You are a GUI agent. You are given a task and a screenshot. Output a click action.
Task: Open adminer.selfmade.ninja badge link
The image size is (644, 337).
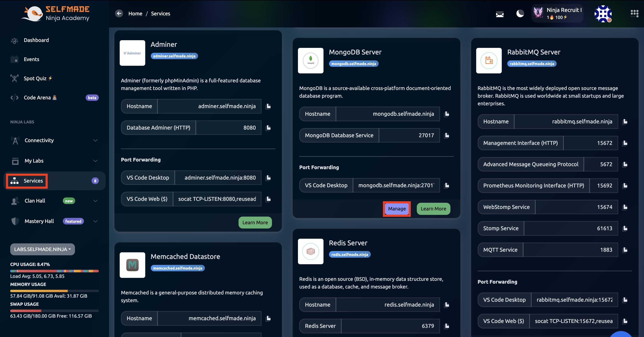(x=174, y=56)
